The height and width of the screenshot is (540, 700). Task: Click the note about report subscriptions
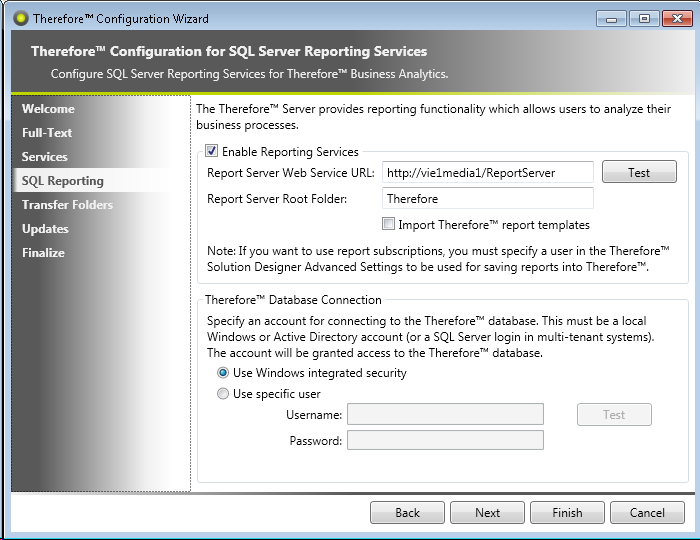438,259
